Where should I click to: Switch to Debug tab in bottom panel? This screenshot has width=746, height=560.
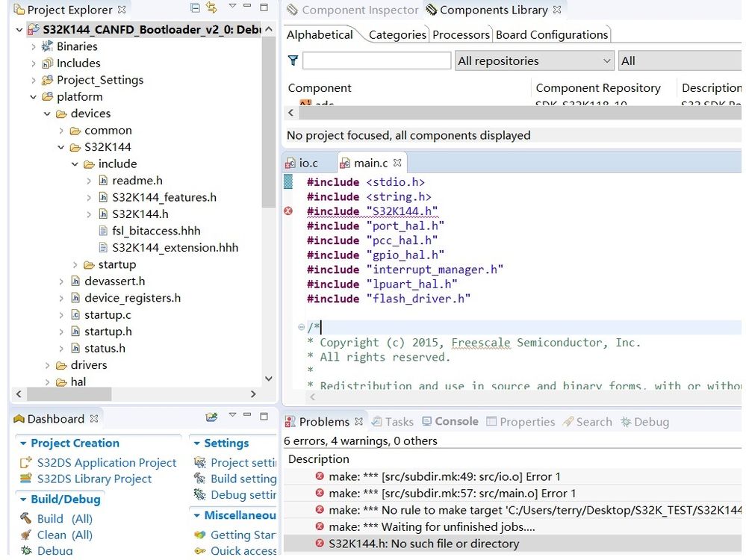(645, 422)
